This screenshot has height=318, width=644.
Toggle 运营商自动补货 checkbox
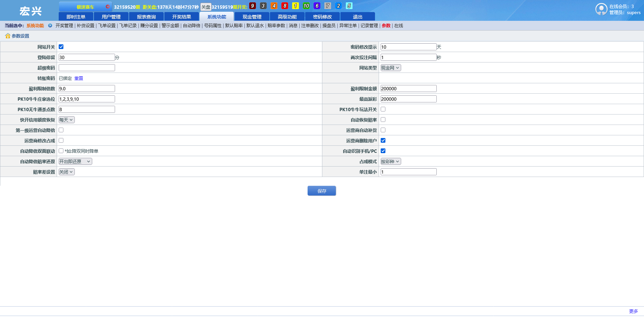click(383, 130)
